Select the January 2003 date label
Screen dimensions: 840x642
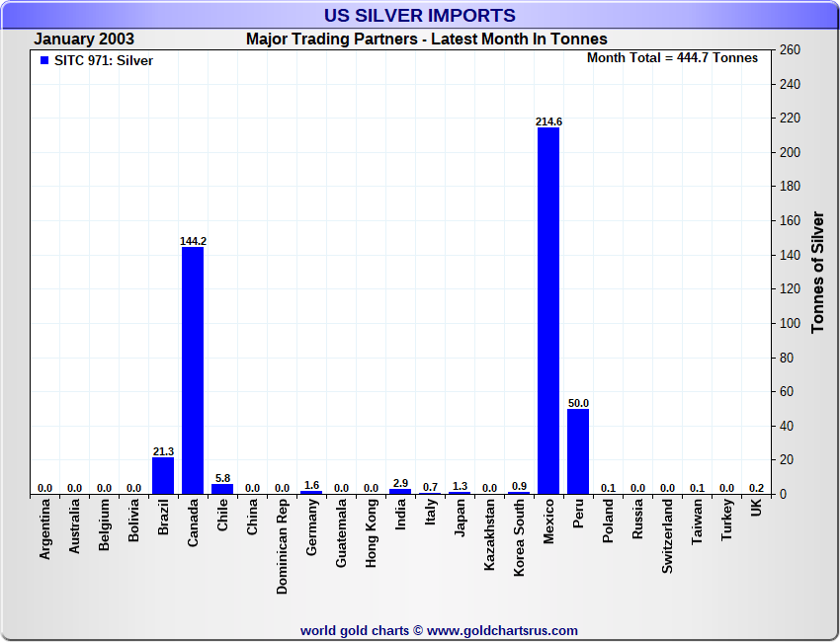[84, 40]
